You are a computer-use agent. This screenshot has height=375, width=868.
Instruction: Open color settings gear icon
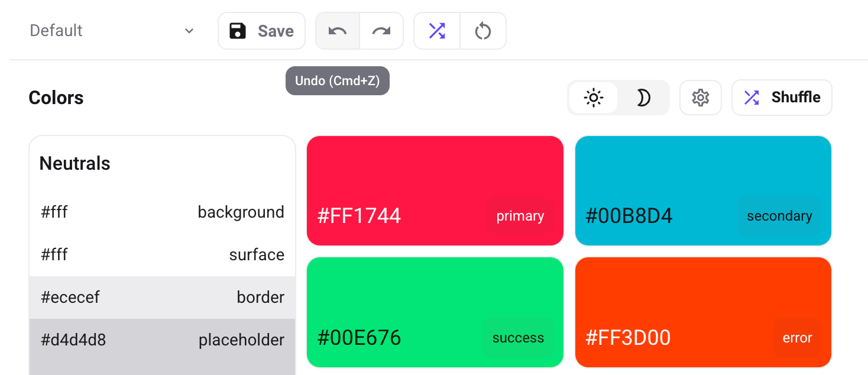click(x=701, y=98)
